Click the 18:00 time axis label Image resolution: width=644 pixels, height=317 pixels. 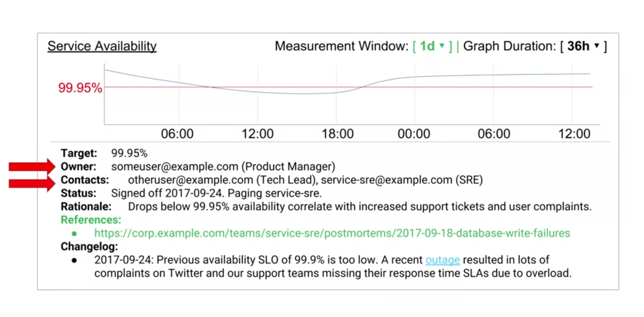(338, 134)
